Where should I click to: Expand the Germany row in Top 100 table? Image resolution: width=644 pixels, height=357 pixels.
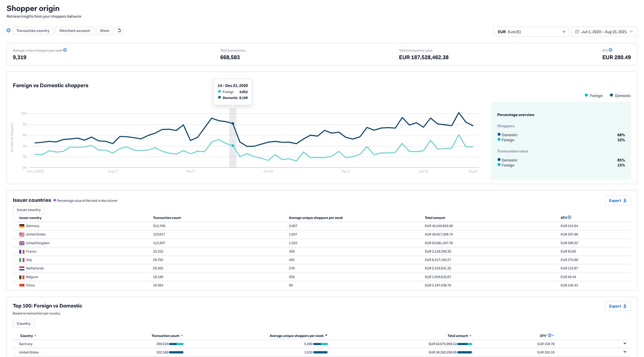click(x=625, y=343)
